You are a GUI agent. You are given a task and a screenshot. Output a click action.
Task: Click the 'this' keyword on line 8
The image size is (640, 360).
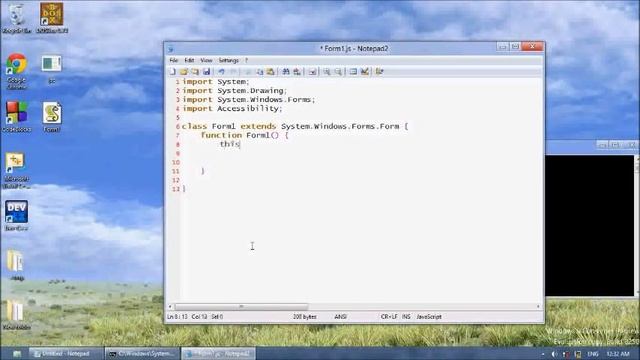coord(230,144)
